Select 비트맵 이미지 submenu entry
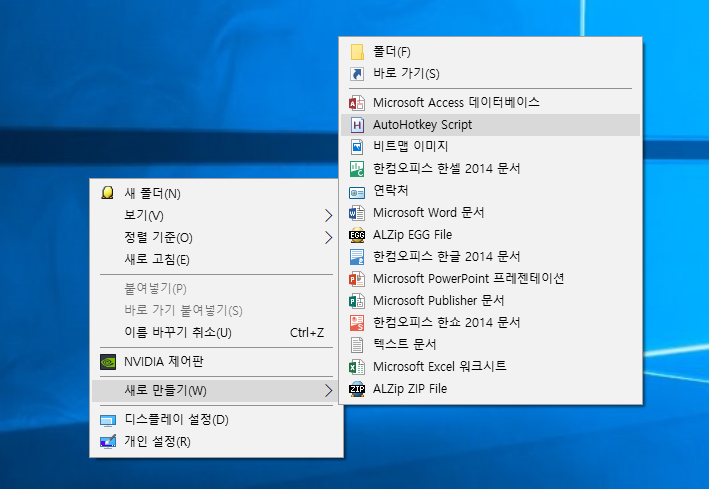This screenshot has height=489, width=709. (490, 147)
